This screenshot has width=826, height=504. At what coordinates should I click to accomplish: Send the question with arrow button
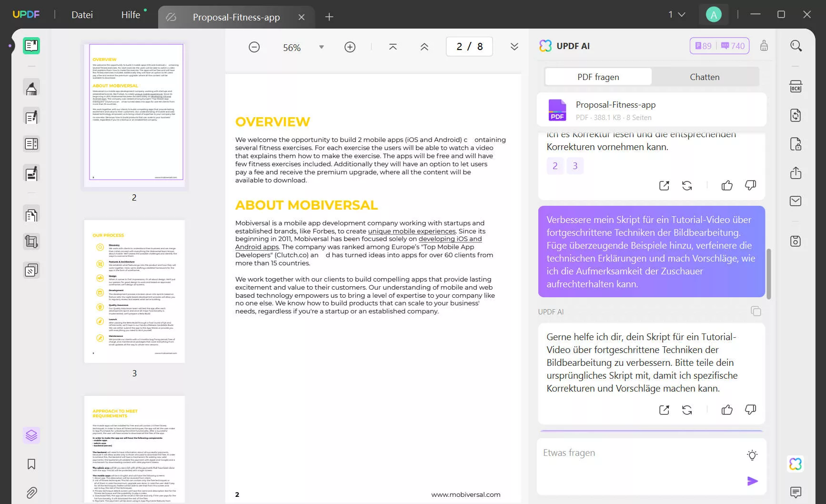[x=753, y=481]
